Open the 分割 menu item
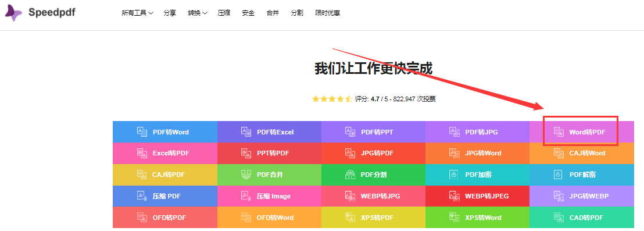Viewport: 644px width, 231px height. 297,13
